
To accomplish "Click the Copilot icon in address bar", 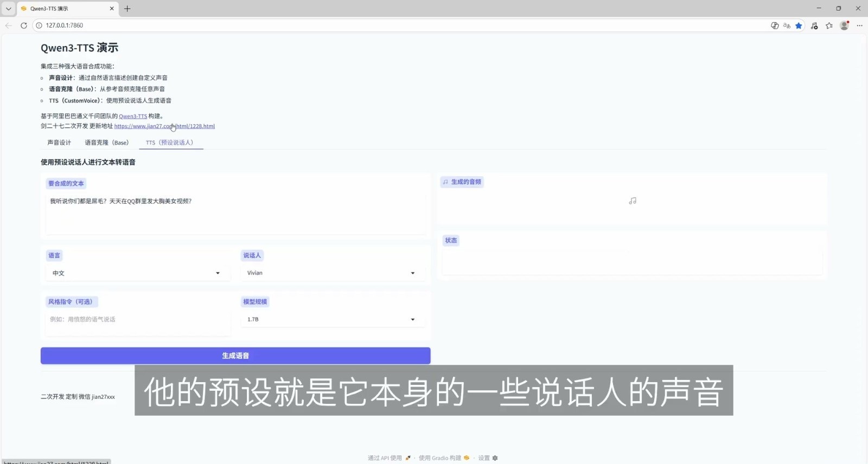I will tap(775, 25).
